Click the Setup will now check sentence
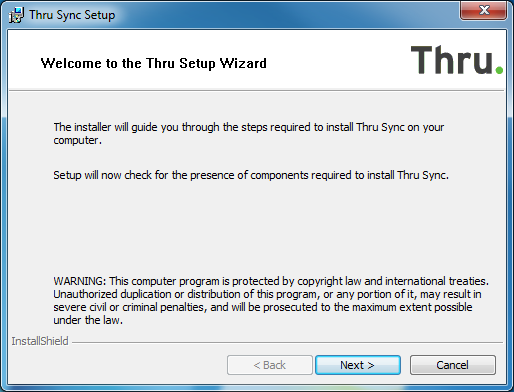This screenshot has width=514, height=392. [x=251, y=175]
